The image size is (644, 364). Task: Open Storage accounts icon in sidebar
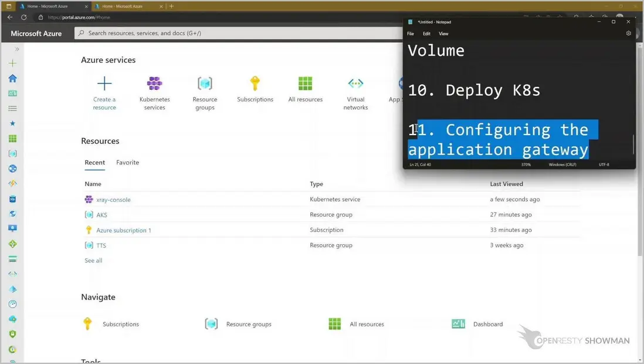(13, 259)
